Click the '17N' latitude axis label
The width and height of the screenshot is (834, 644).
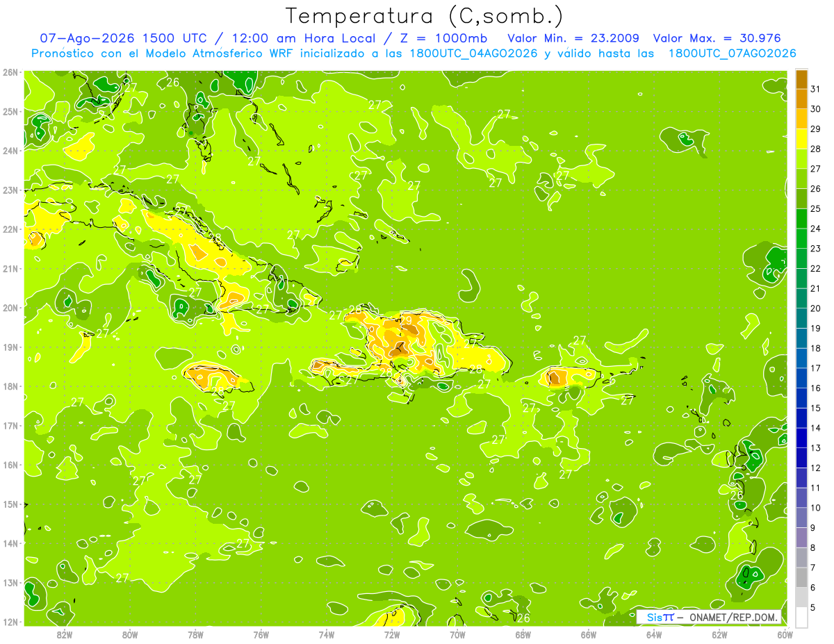pos(10,426)
